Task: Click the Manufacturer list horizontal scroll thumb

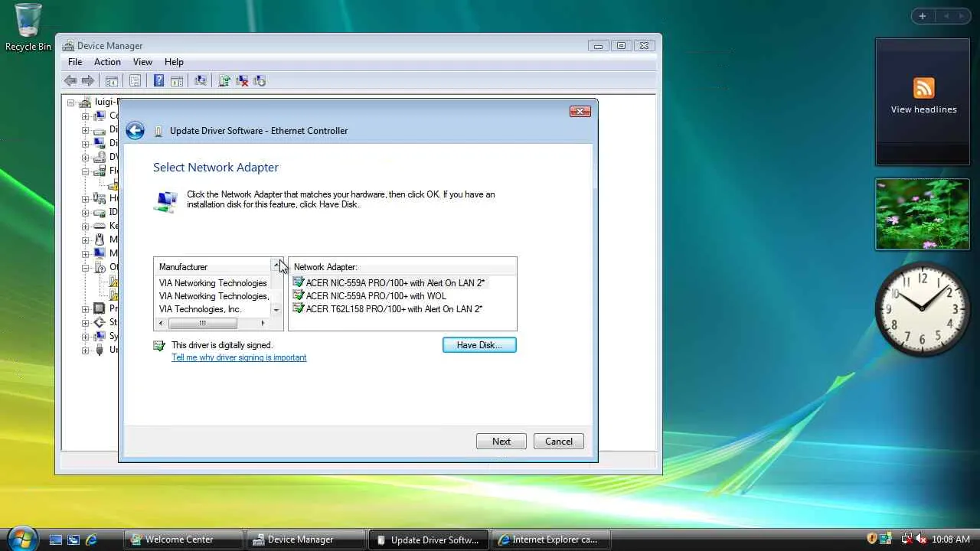Action: point(203,324)
